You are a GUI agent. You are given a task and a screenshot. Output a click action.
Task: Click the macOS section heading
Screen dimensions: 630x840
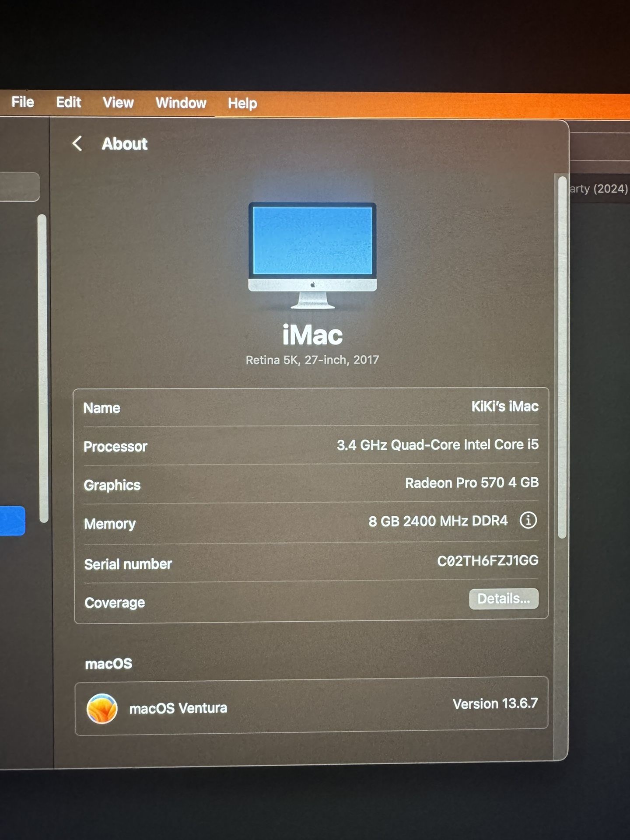pos(108,664)
